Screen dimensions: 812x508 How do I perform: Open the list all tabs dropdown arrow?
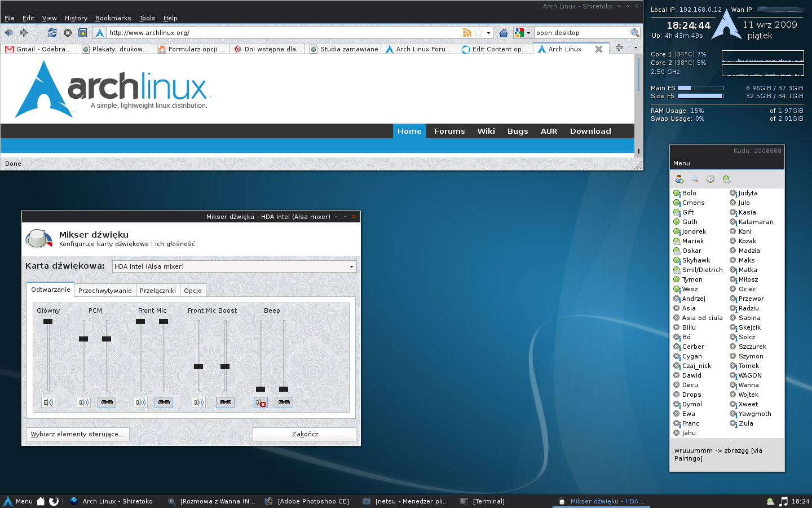coord(636,48)
